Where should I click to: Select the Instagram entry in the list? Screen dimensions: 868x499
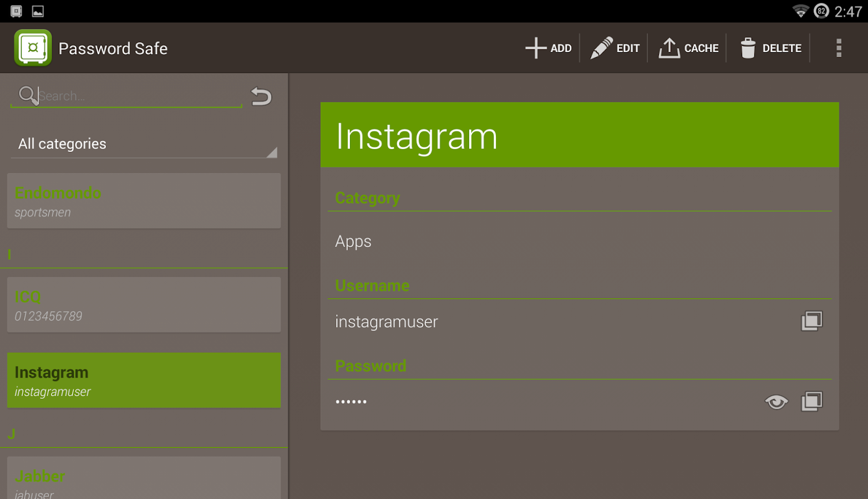pyautogui.click(x=144, y=380)
